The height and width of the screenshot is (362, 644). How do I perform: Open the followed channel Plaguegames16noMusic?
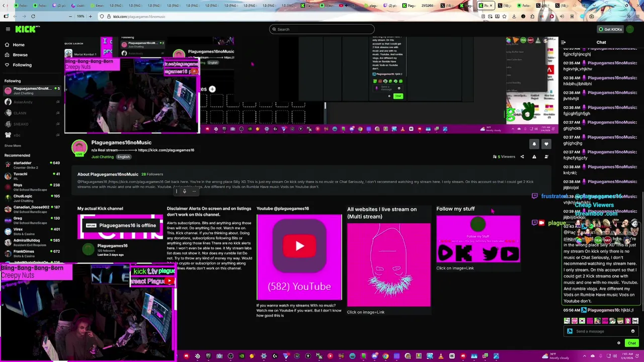click(31, 90)
